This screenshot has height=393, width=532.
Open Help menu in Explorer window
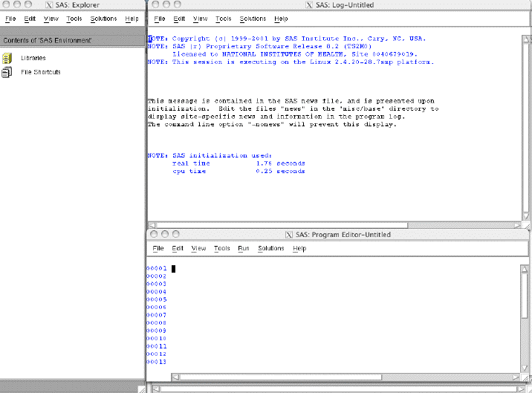132,19
